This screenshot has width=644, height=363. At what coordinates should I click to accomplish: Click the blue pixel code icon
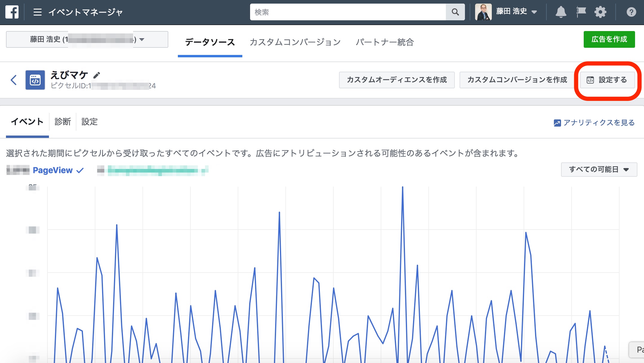coord(35,80)
